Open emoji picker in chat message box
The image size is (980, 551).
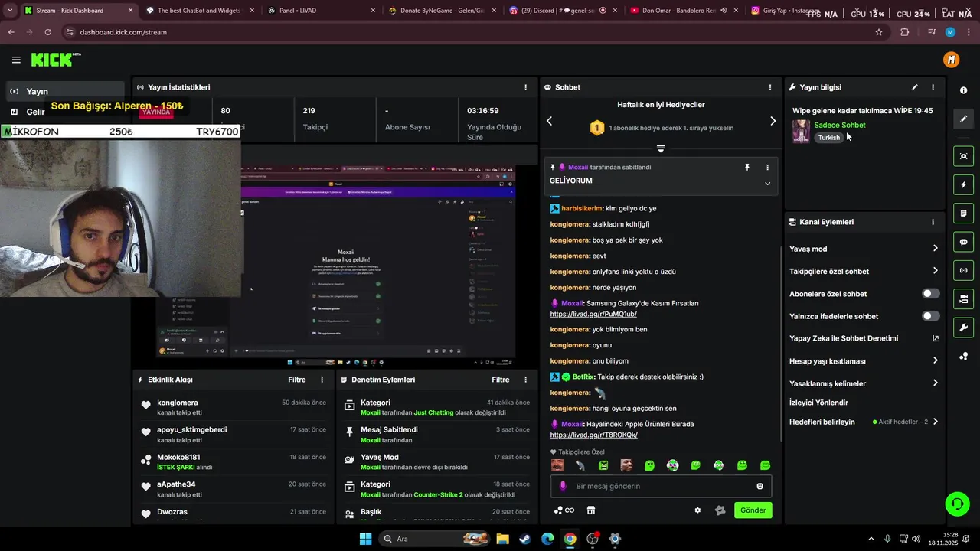759,486
